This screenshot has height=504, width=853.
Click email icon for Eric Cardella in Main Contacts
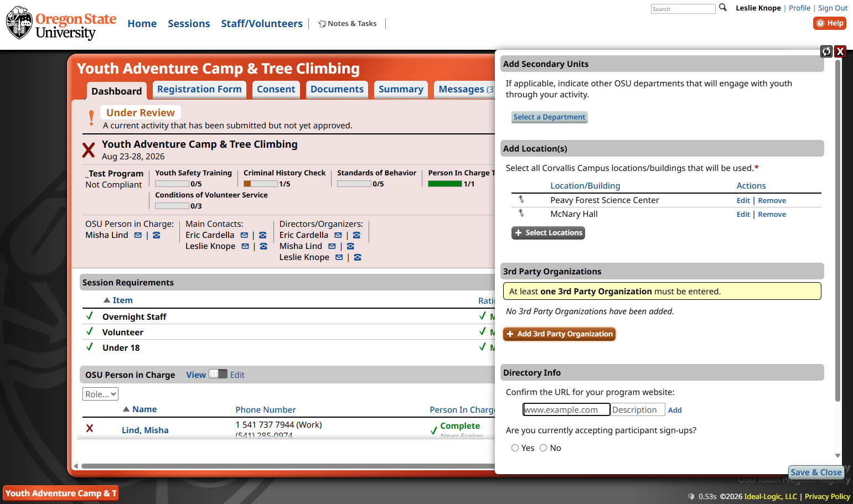244,235
